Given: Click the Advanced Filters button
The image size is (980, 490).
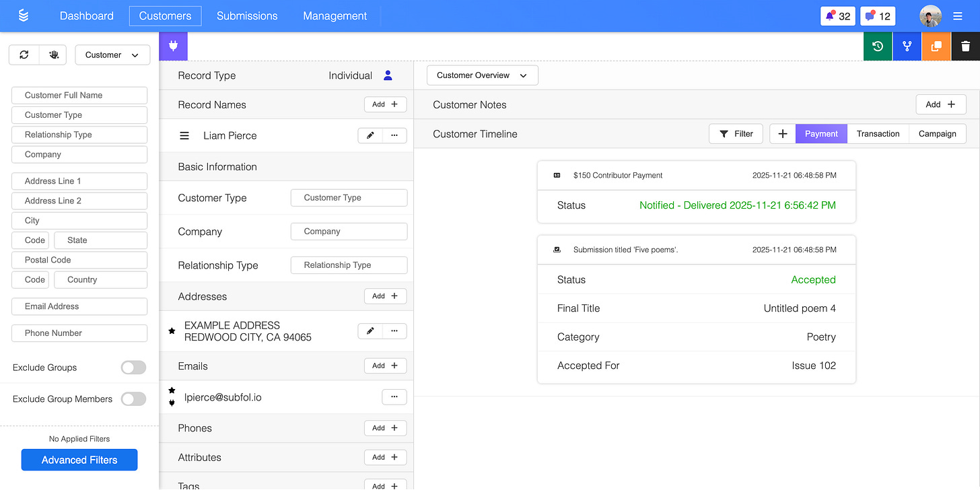Looking at the screenshot, I should 79,460.
